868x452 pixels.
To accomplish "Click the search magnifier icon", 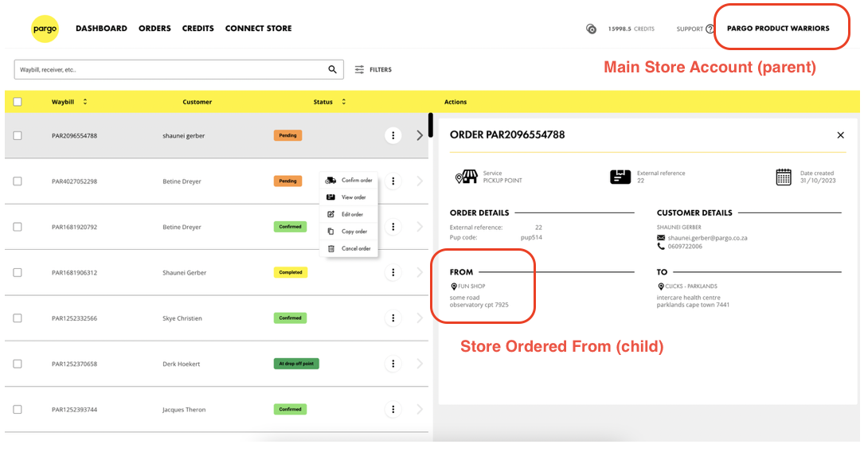I will [332, 69].
